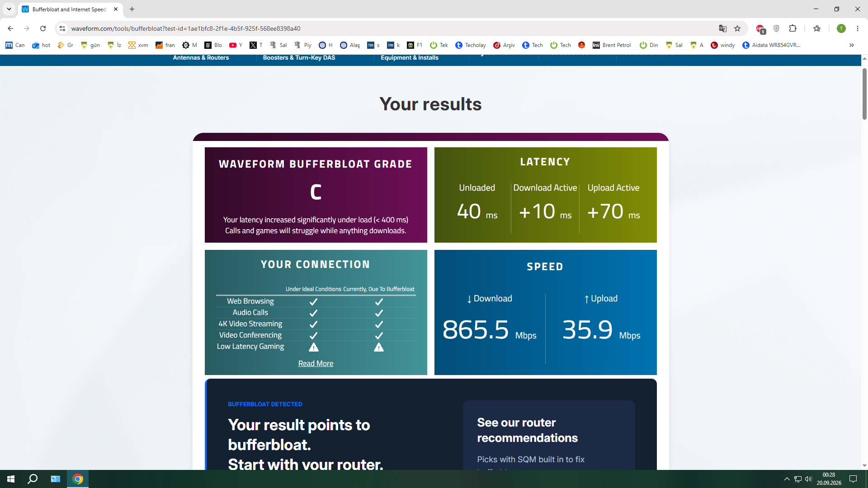The width and height of the screenshot is (868, 488).
Task: Open the 'Arşiv' bookmark
Action: pos(504,45)
